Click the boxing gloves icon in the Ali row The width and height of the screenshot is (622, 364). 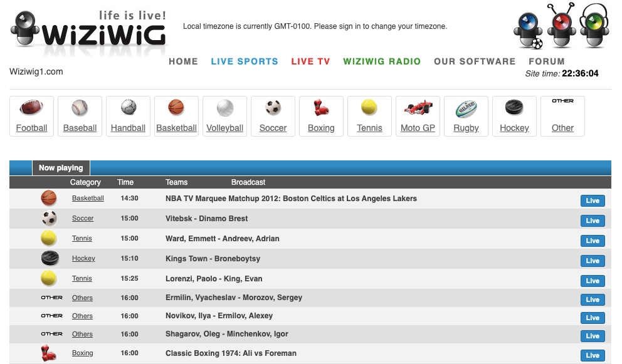[49, 353]
